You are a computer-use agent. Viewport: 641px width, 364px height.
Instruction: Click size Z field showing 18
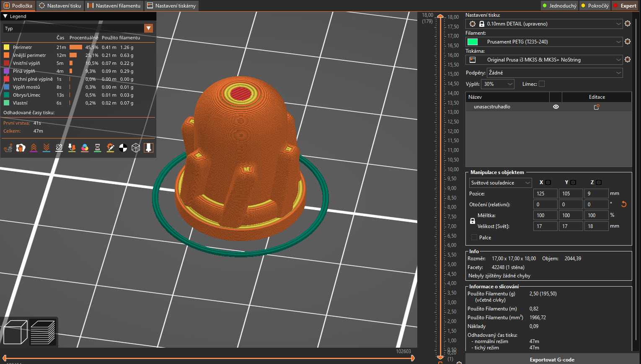[x=596, y=226]
